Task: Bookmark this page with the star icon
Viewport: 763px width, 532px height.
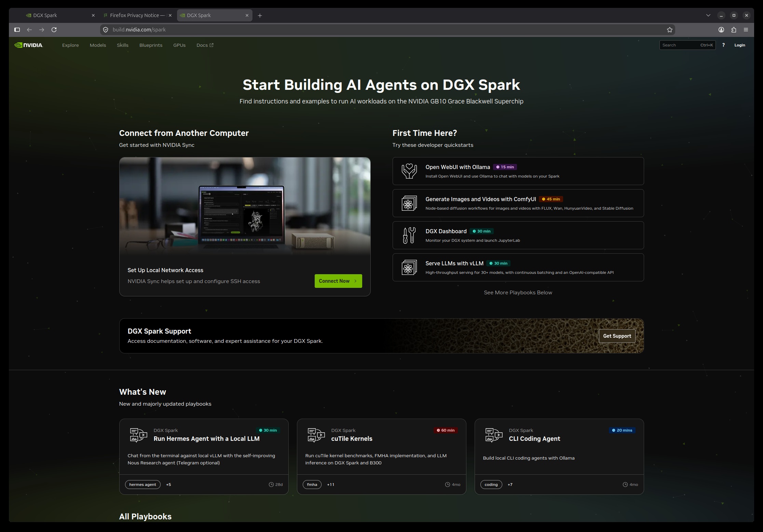Action: point(670,30)
